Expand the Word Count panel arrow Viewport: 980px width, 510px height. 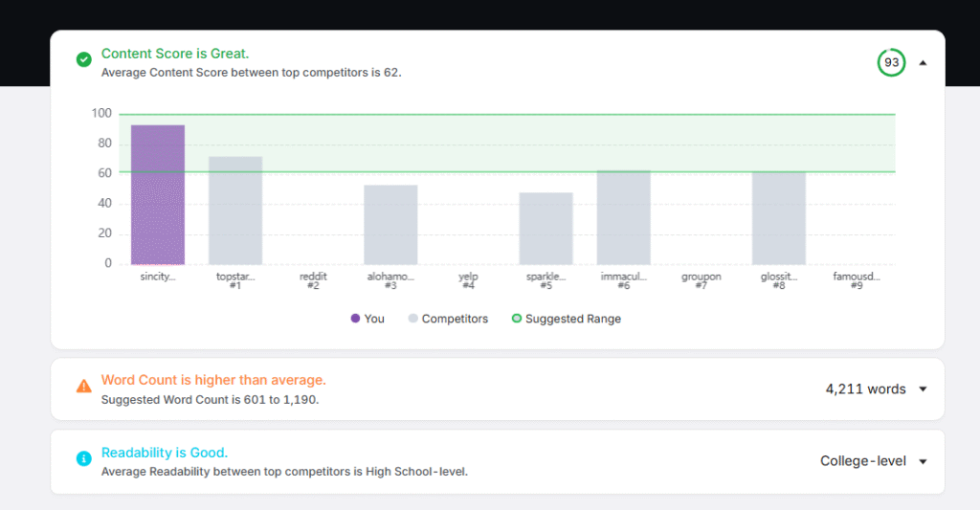[x=923, y=388]
